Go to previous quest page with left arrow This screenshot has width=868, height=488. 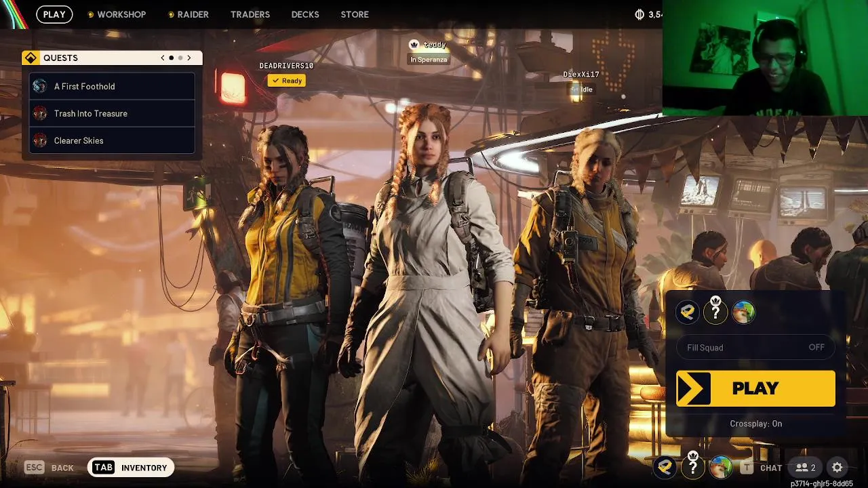(x=163, y=58)
